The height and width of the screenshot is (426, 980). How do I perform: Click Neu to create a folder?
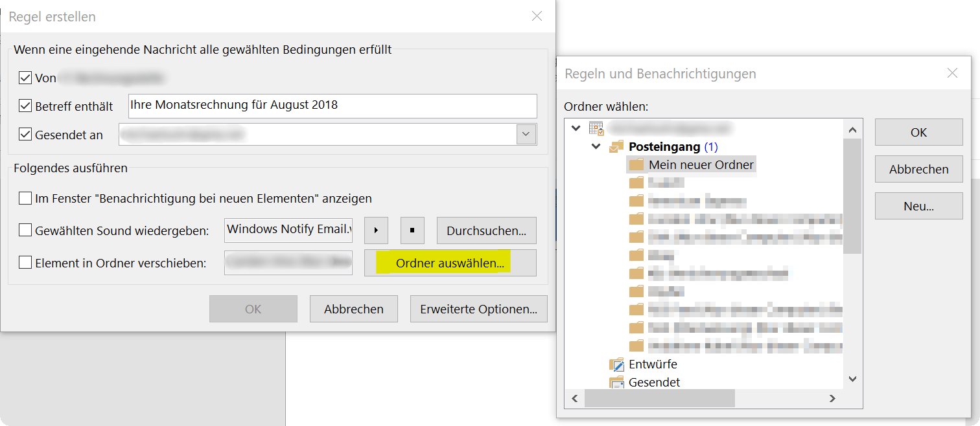918,206
